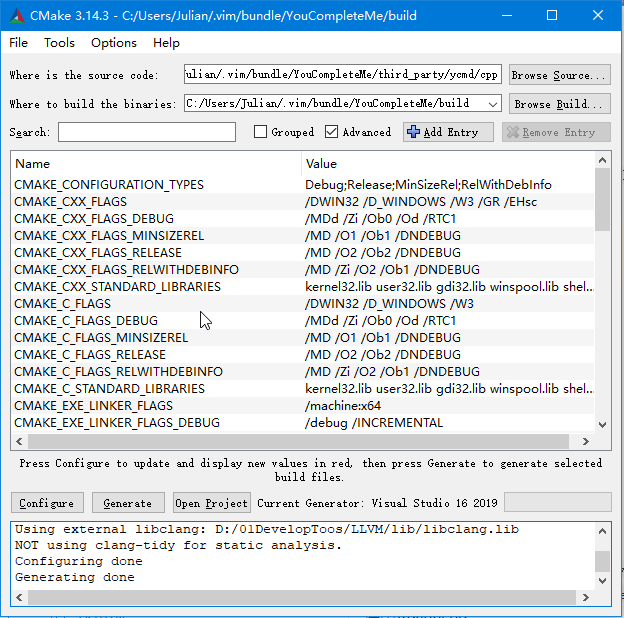624x618 pixels.
Task: Select the CMAKE_CXX_FLAGS_DEBUG entry
Action: [94, 218]
